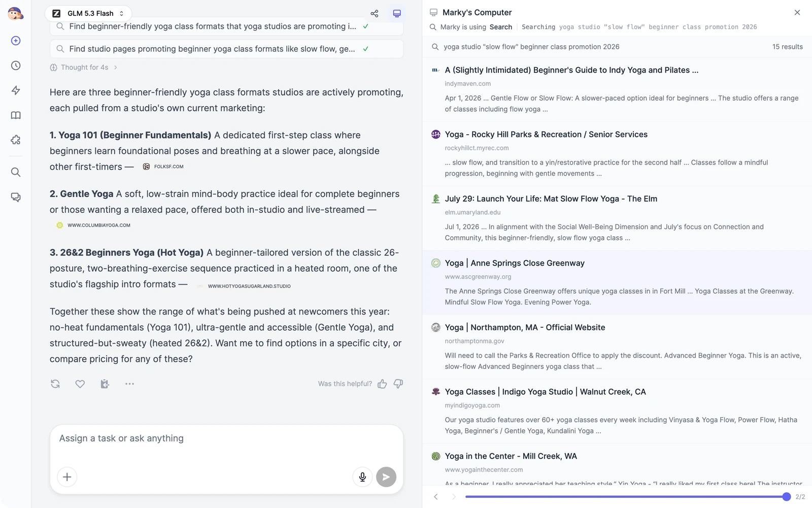The image size is (812, 508).
Task: Open the user avatar profile
Action: point(15,13)
